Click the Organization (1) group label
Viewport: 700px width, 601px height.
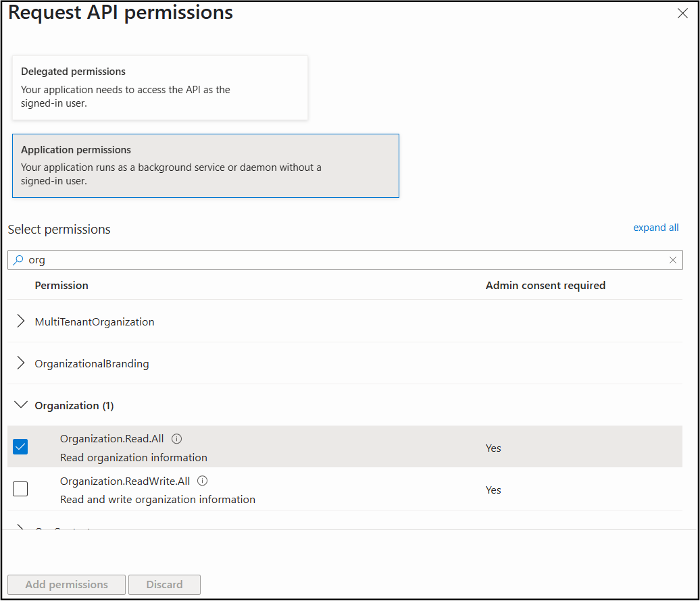pos(74,406)
